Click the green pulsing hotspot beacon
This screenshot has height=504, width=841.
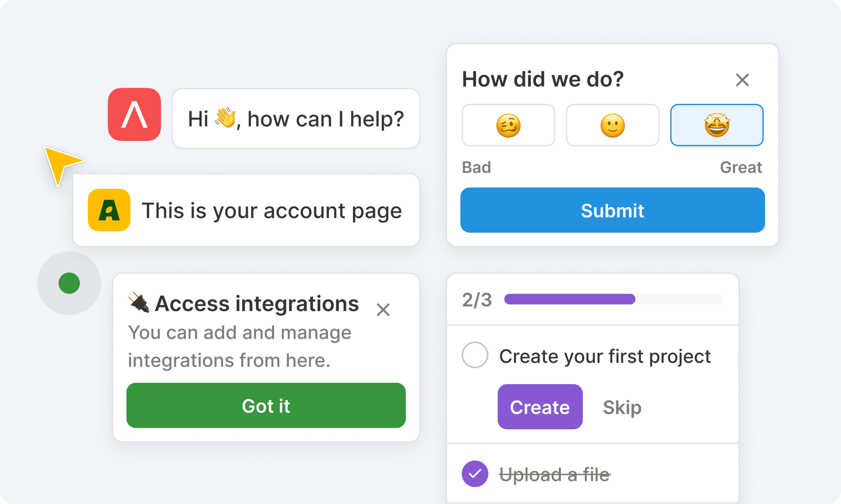(x=69, y=283)
